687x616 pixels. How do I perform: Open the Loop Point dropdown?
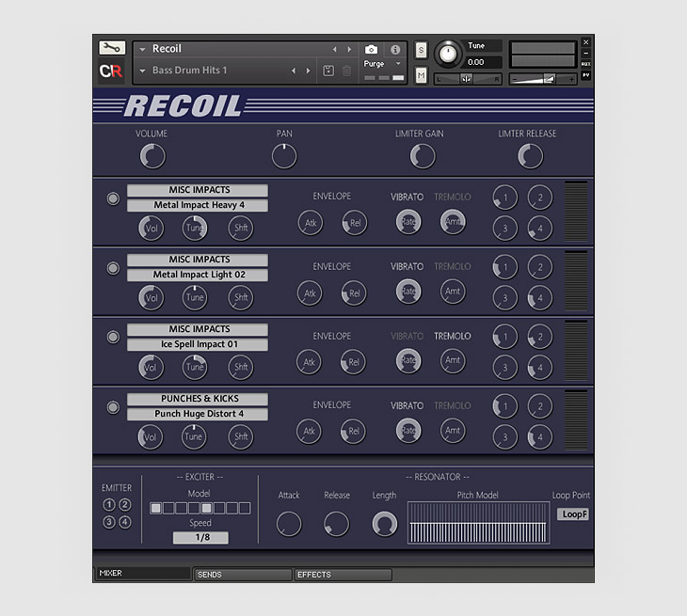click(572, 514)
